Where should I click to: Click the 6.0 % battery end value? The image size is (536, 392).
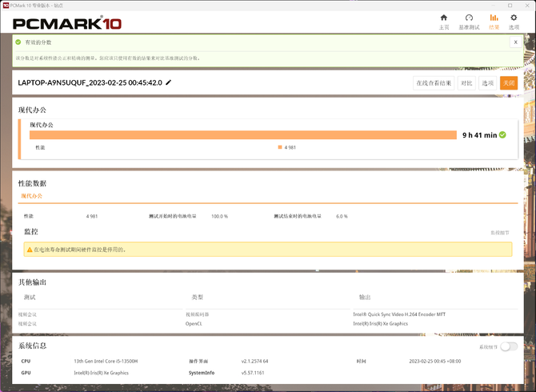[342, 216]
